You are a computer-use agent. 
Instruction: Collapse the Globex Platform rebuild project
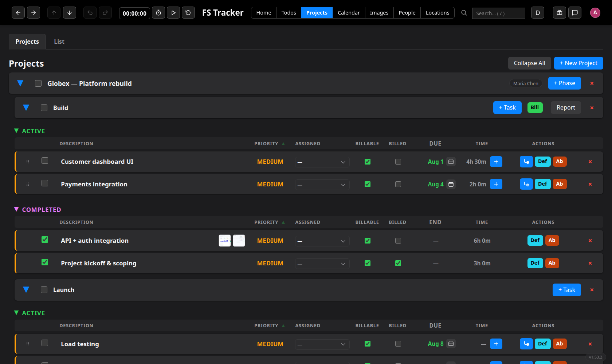pos(20,83)
